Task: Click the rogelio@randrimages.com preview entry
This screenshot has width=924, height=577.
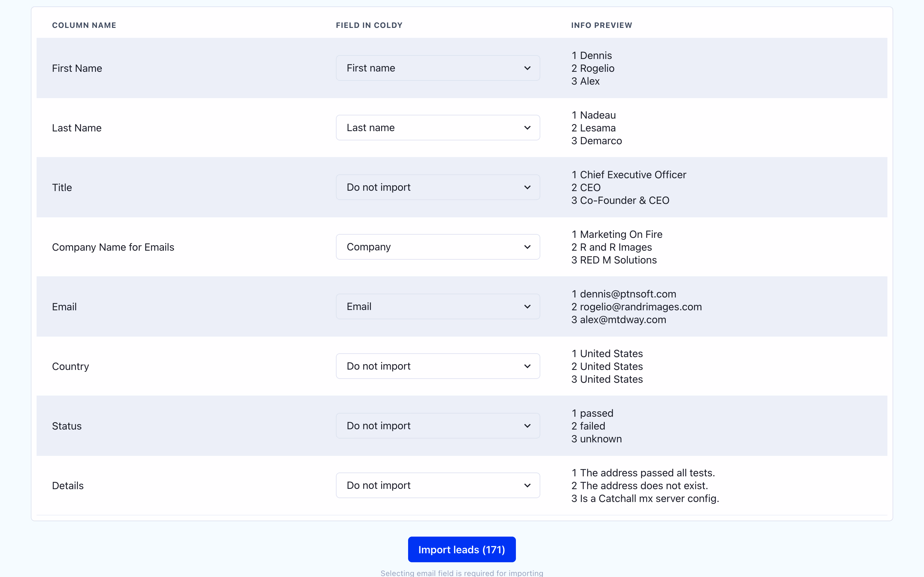Action: point(641,307)
